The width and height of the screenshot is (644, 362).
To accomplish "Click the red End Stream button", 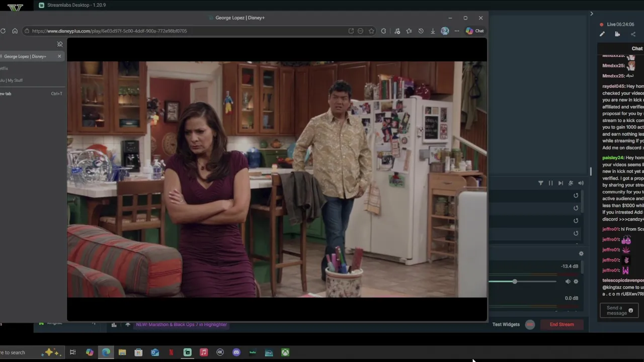I will tap(561, 325).
